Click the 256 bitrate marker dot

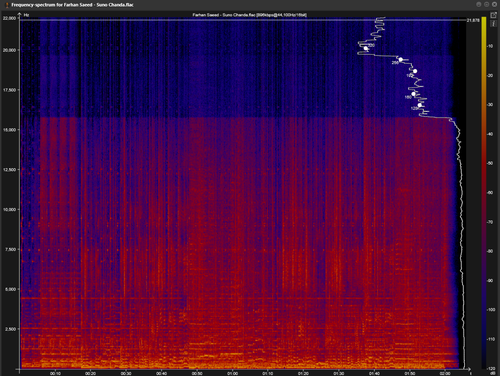tap(401, 60)
